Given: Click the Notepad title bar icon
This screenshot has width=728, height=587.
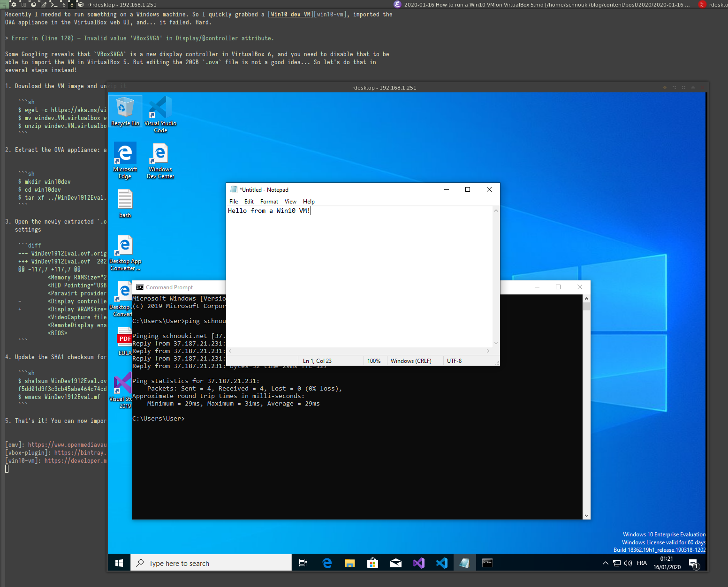Looking at the screenshot, I should (x=234, y=189).
